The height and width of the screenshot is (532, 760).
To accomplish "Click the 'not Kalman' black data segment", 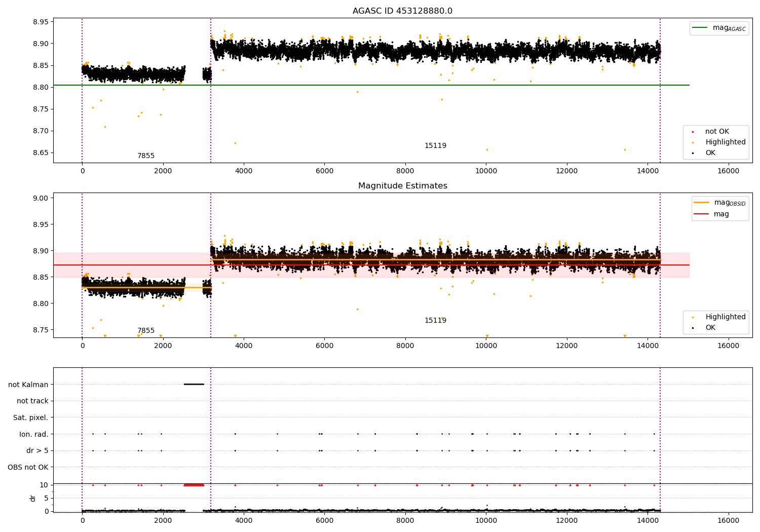I will point(194,384).
